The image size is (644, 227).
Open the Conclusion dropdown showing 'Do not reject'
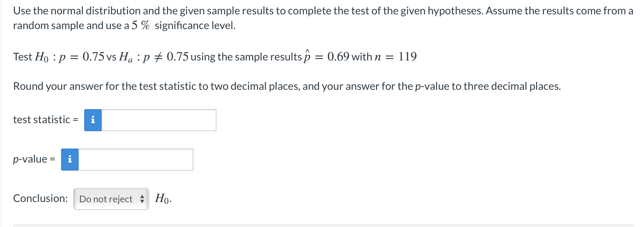tap(111, 199)
